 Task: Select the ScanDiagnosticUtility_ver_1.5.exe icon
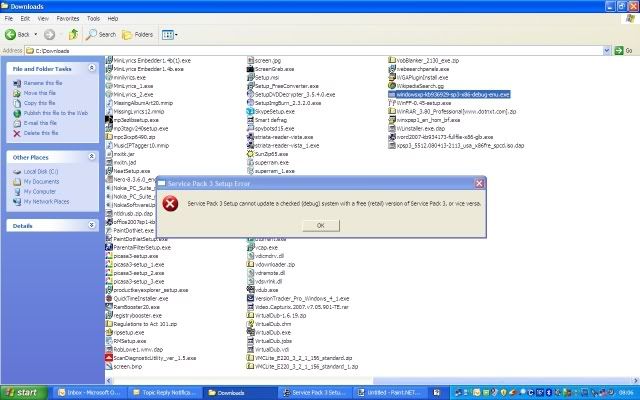tap(109, 358)
